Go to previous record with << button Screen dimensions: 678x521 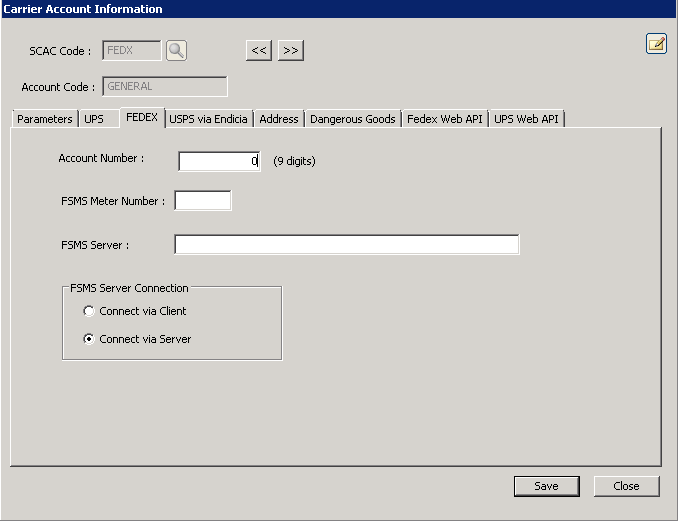pyautogui.click(x=258, y=50)
